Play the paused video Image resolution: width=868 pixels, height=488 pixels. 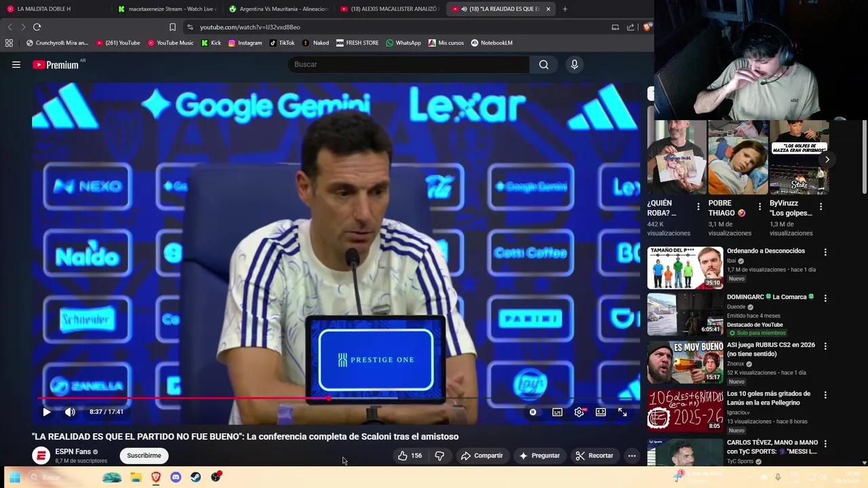point(47,412)
